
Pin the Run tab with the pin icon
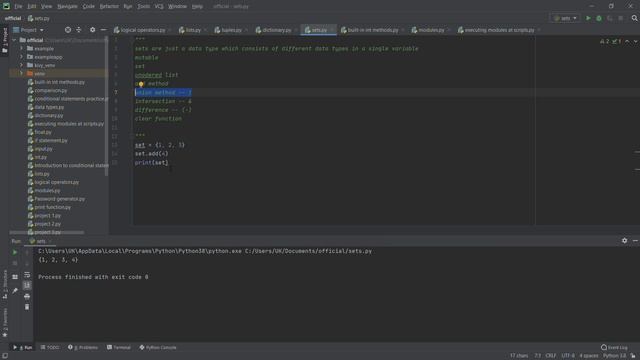[x=15, y=291]
